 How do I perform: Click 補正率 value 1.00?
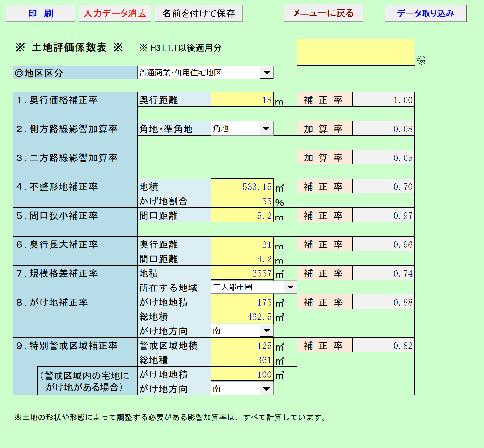383,99
